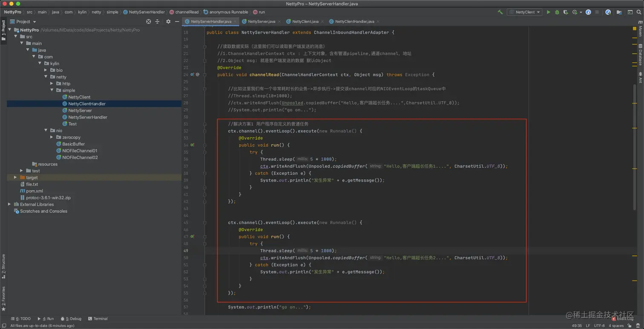The height and width of the screenshot is (329, 644).
Task: Open Project panel gear settings
Action: [x=168, y=21]
